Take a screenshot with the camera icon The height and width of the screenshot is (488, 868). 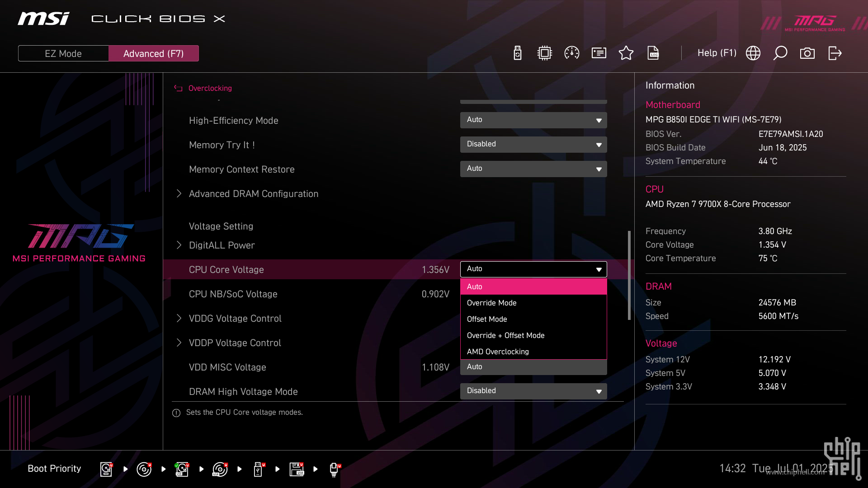click(807, 53)
